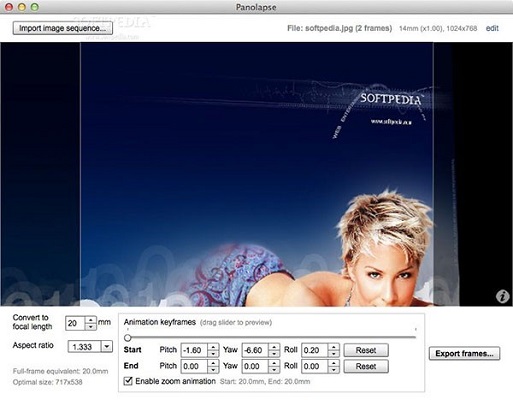Click the Export frames button
This screenshot has width=513, height=400.
click(x=464, y=354)
